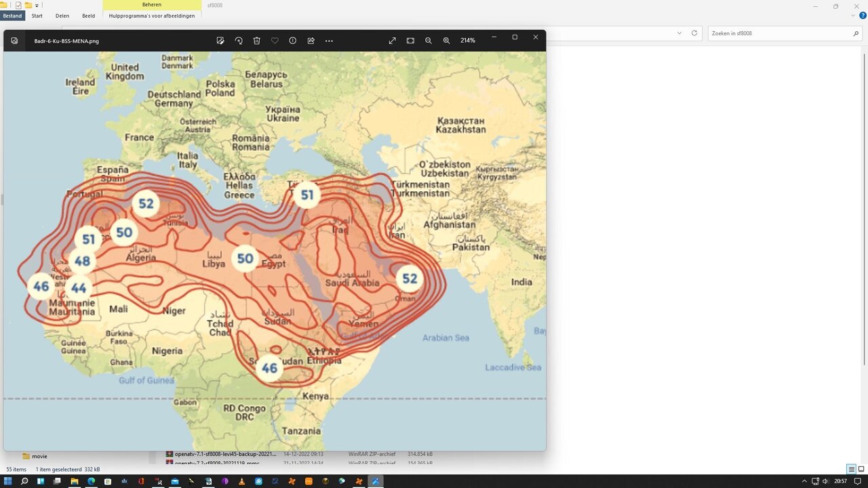
Task: Toggle the fit-to-window icon
Action: click(410, 41)
